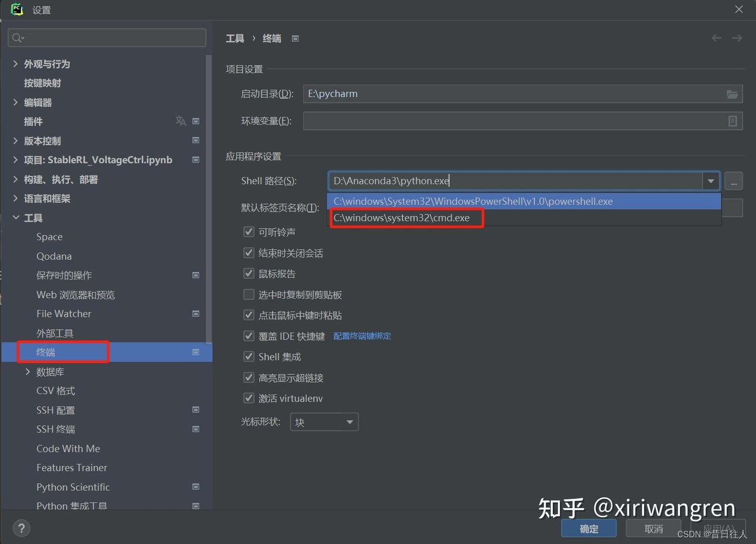This screenshot has width=756, height=544.
Task: Expand the 外观与行为 section
Action: pyautogui.click(x=15, y=64)
